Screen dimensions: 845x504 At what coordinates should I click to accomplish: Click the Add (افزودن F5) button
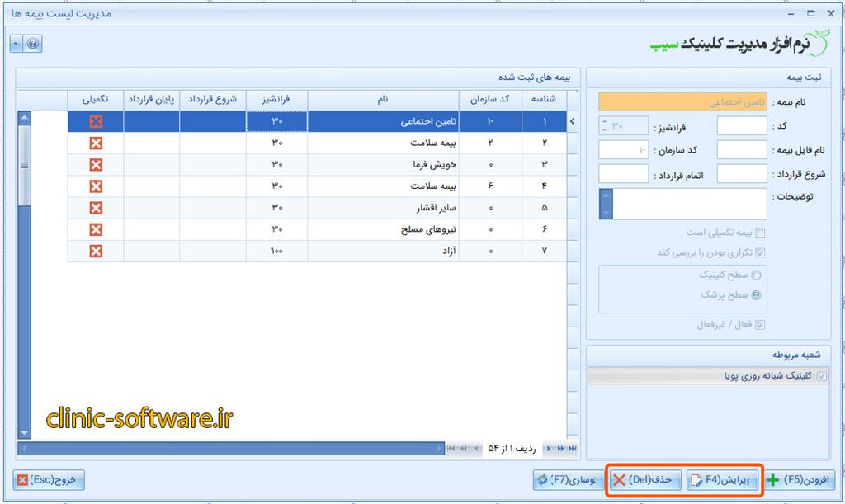(x=800, y=479)
